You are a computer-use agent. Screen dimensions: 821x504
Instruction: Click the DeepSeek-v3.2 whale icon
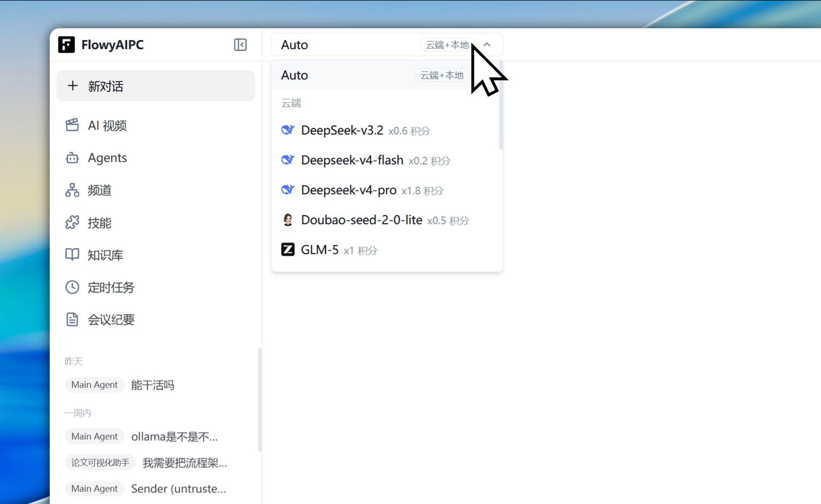pyautogui.click(x=288, y=130)
